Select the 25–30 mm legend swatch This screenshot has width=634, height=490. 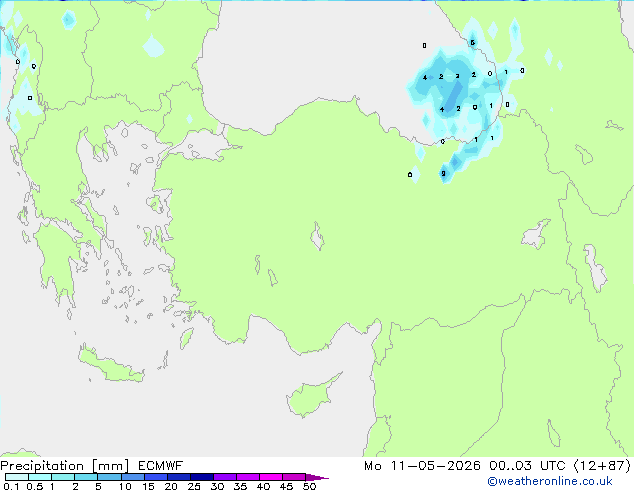coord(202,477)
